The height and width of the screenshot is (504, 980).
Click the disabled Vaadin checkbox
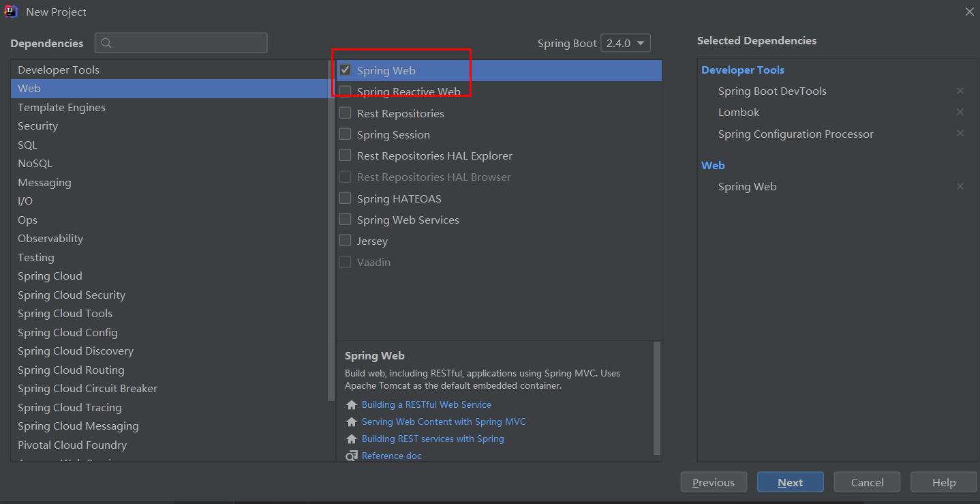coord(346,262)
